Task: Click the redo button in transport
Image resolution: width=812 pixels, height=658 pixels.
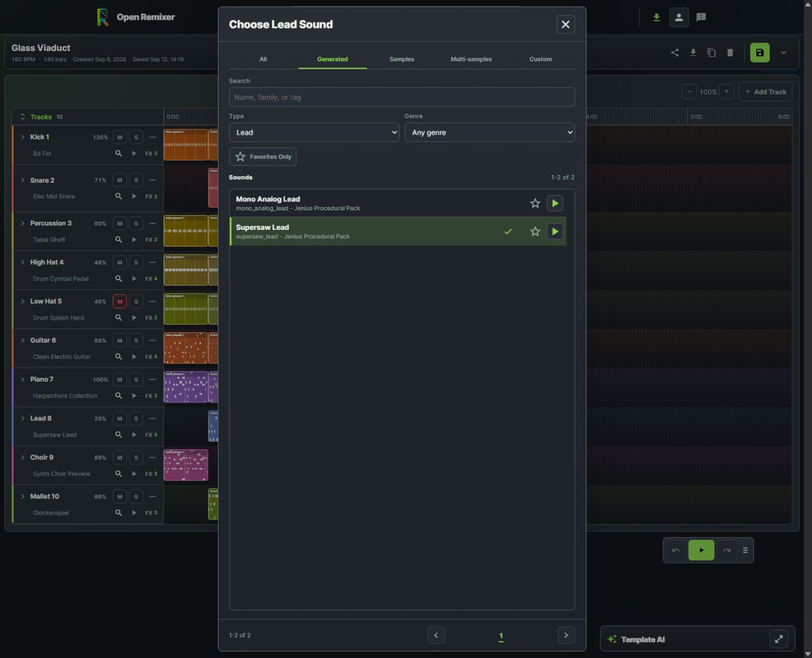Action: coord(727,550)
